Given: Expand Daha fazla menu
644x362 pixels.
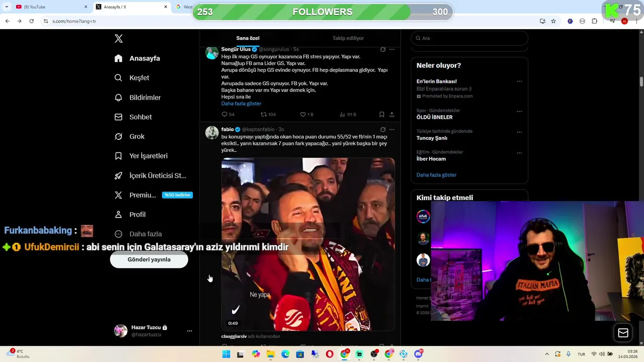Looking at the screenshot, I should pyautogui.click(x=138, y=234).
